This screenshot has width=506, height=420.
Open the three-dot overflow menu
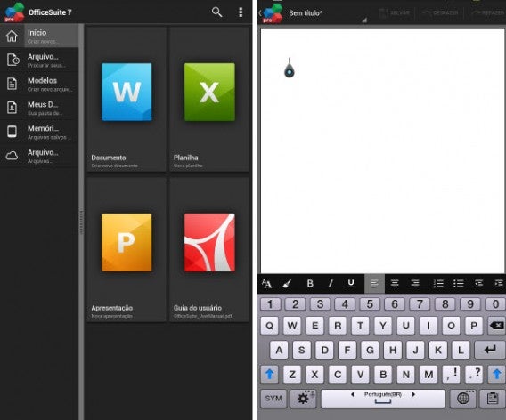[x=241, y=12]
